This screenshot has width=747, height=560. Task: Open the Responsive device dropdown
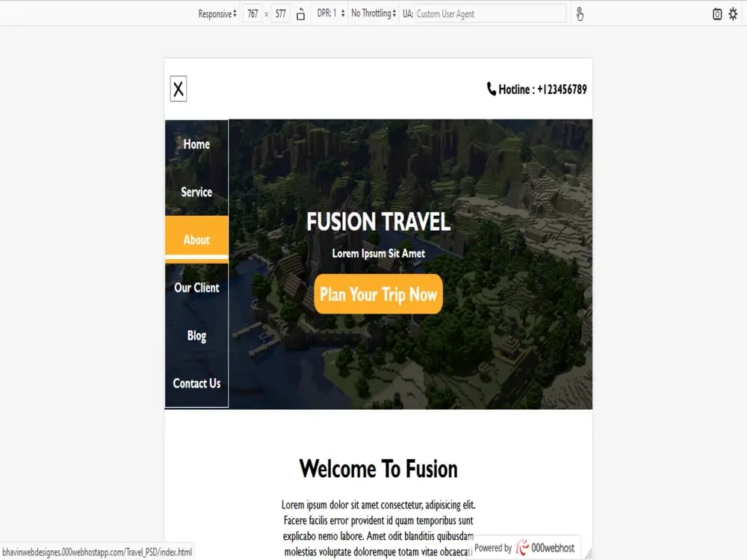pyautogui.click(x=217, y=13)
